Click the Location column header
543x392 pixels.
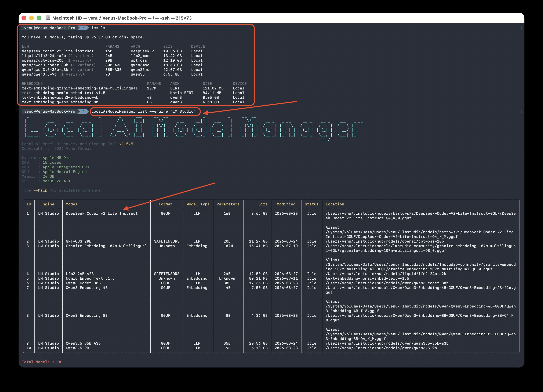[x=335, y=204]
